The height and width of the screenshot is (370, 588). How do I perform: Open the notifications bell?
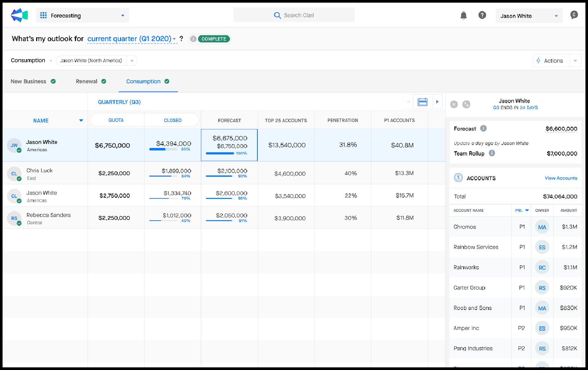pyautogui.click(x=463, y=15)
